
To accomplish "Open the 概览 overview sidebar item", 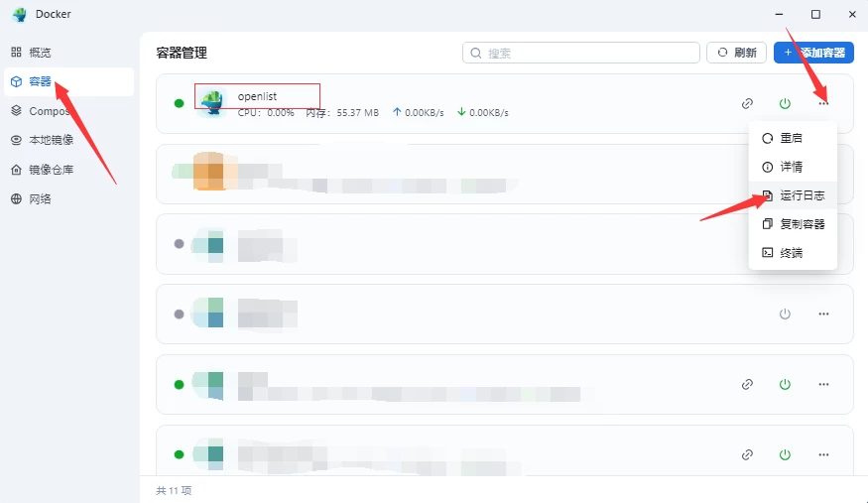I will (40, 53).
